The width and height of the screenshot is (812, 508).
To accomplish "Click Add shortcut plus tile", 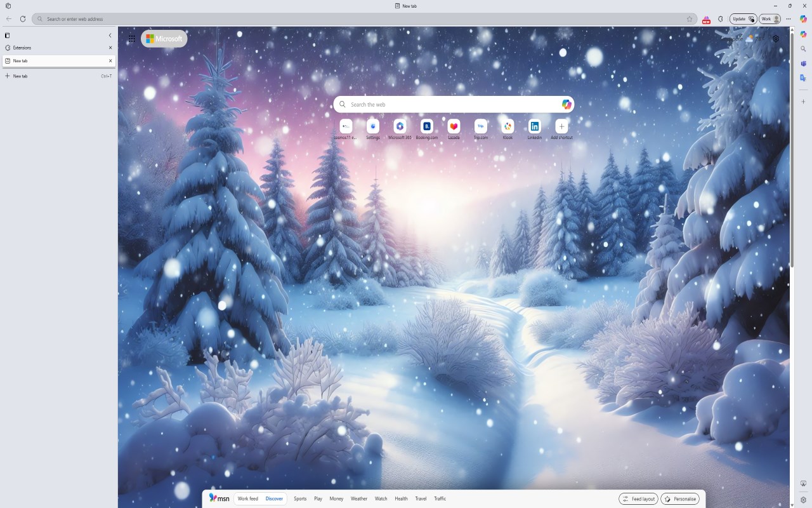I will point(561,130).
